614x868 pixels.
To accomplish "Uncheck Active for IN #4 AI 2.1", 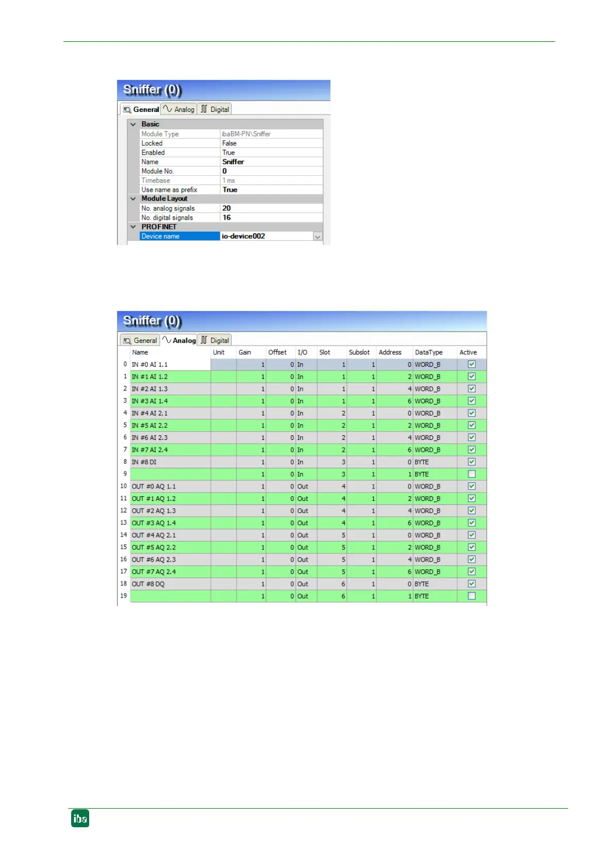I will click(x=471, y=413).
